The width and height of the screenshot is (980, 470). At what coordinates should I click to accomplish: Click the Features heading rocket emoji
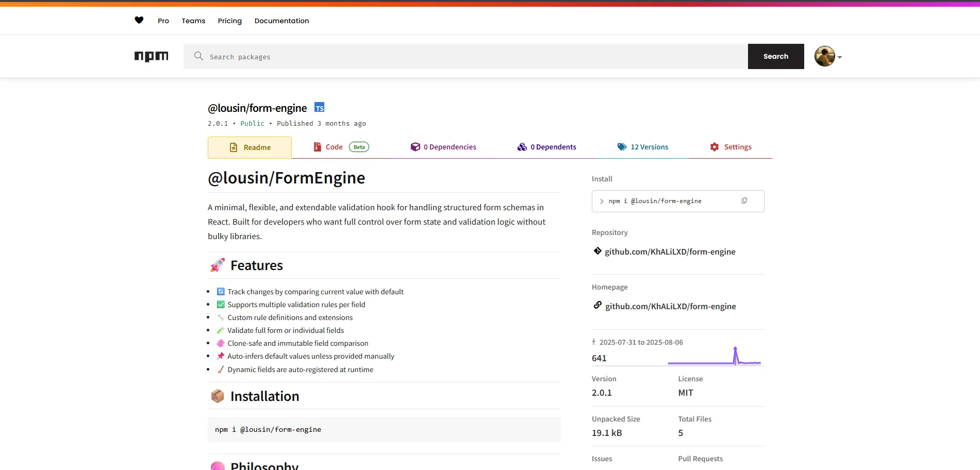coord(218,265)
